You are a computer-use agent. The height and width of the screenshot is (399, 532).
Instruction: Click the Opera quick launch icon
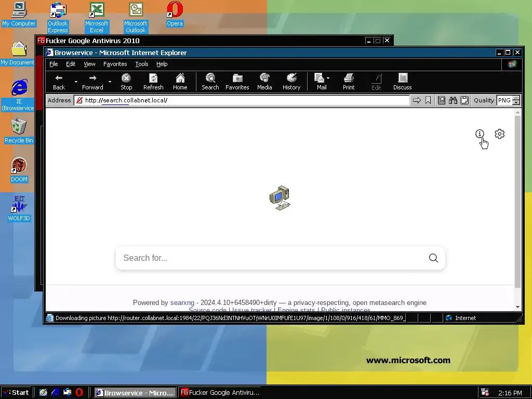click(79, 393)
